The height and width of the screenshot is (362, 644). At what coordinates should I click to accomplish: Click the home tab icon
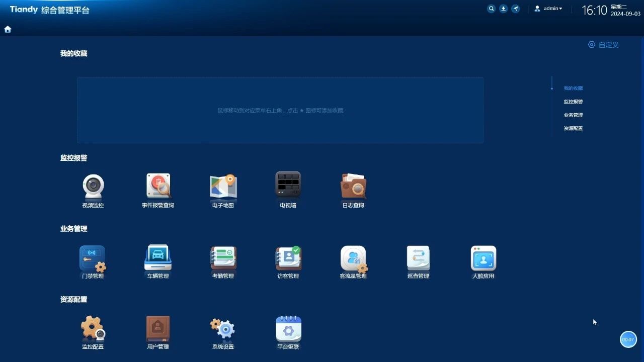(8, 29)
